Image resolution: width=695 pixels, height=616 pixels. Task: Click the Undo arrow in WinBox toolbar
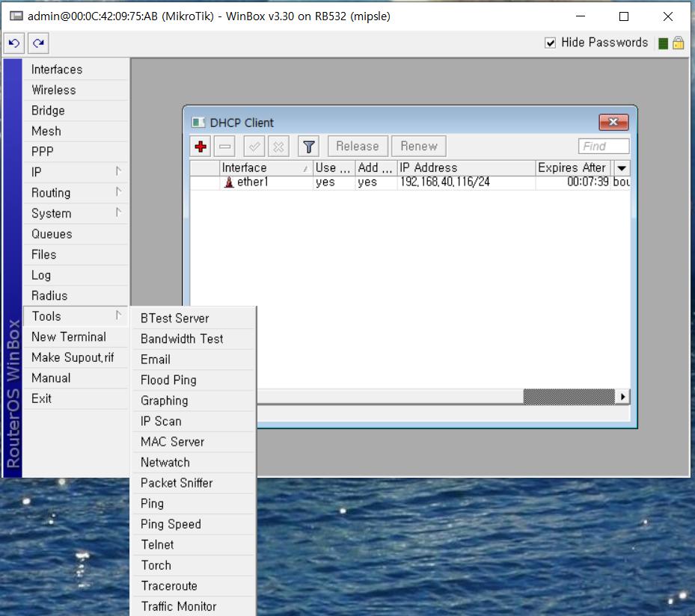click(13, 43)
